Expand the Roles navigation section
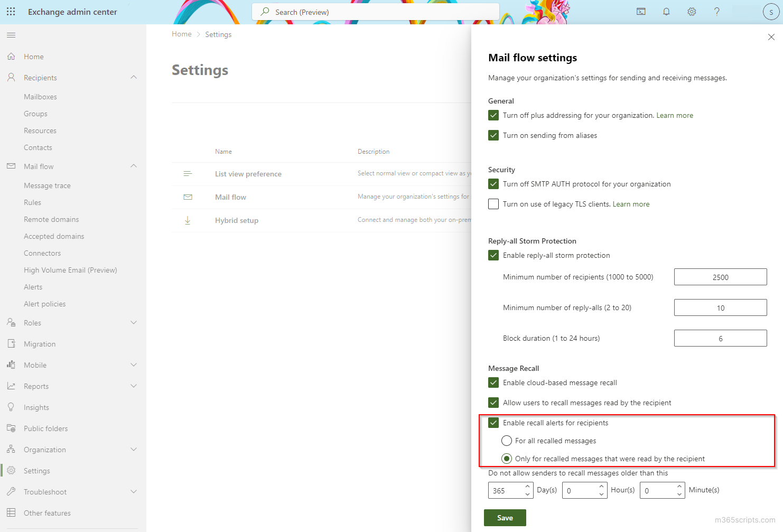The image size is (783, 532). point(134,323)
